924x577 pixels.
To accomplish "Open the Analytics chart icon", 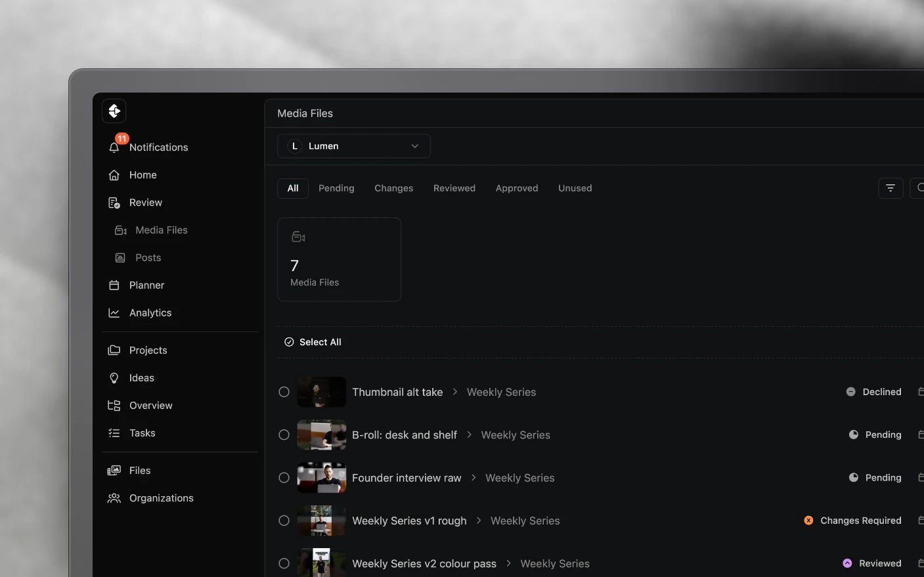I will pos(114,313).
